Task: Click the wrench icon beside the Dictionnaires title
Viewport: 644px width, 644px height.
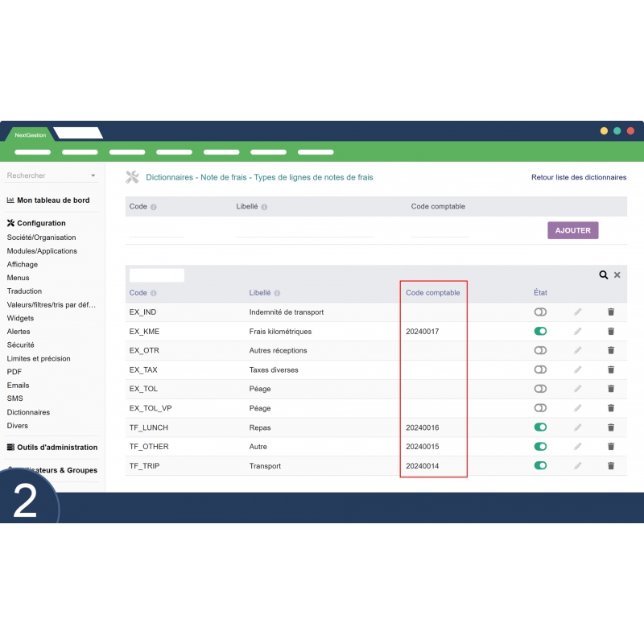Action: click(131, 177)
